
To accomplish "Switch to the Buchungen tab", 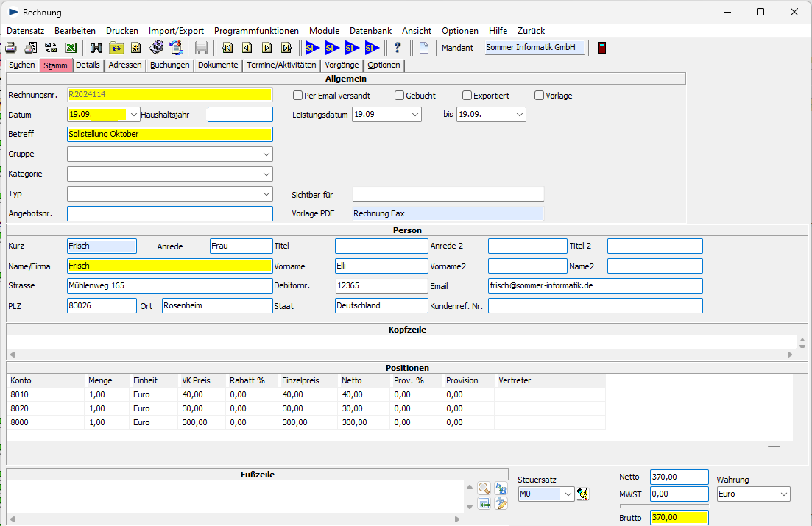I will coord(170,65).
